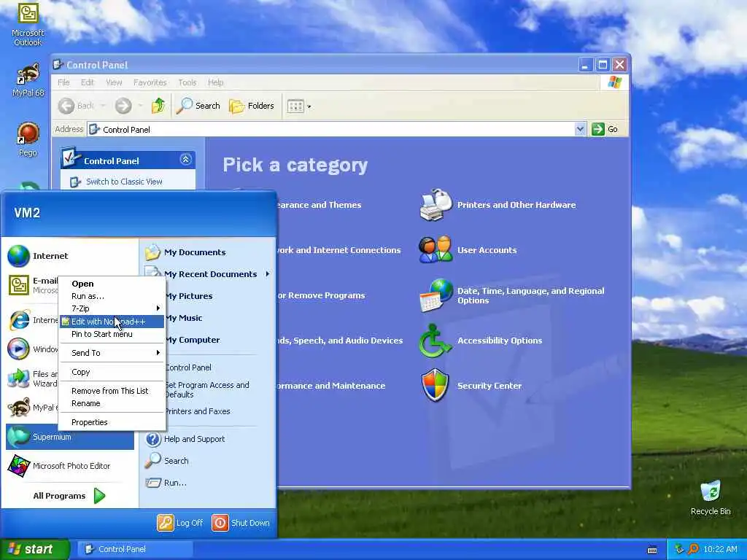The width and height of the screenshot is (747, 560).
Task: Click the Go button next to address
Action: [x=605, y=129]
